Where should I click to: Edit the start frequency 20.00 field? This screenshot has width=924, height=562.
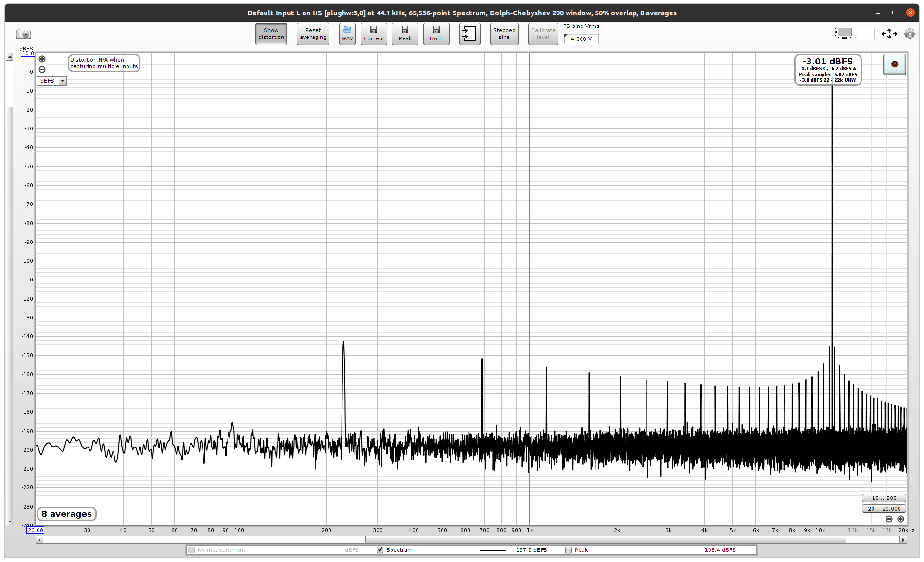(36, 530)
